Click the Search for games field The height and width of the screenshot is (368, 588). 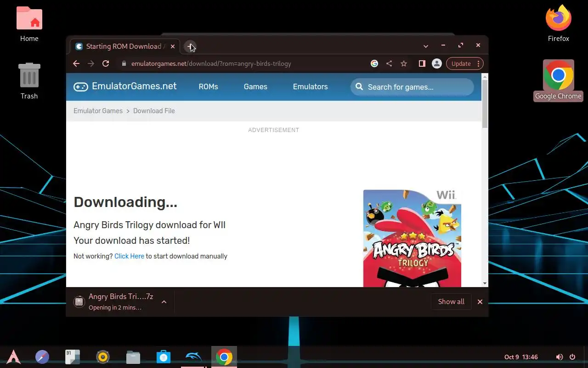coord(412,87)
